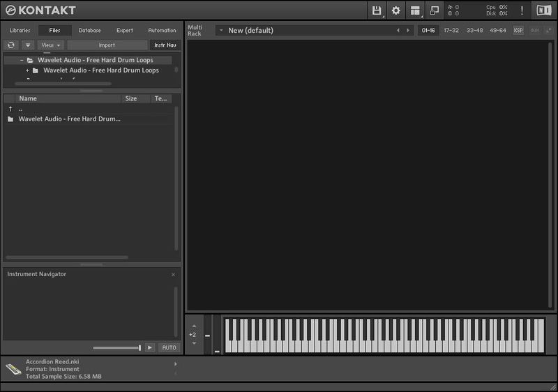Click the minimize rack view icon

435,10
